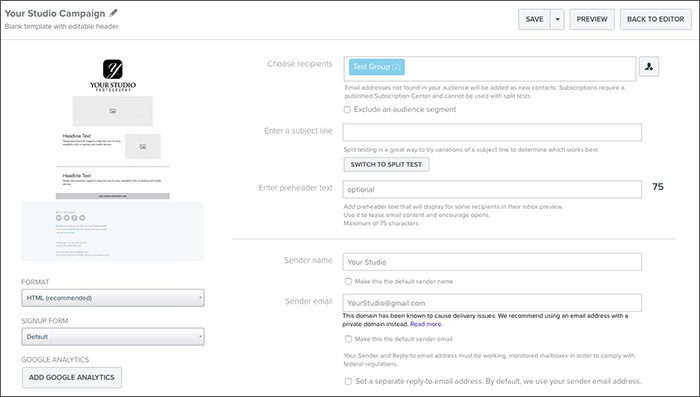Check Exclude an audience segment
Image resolution: width=700 pixels, height=397 pixels.
click(347, 109)
